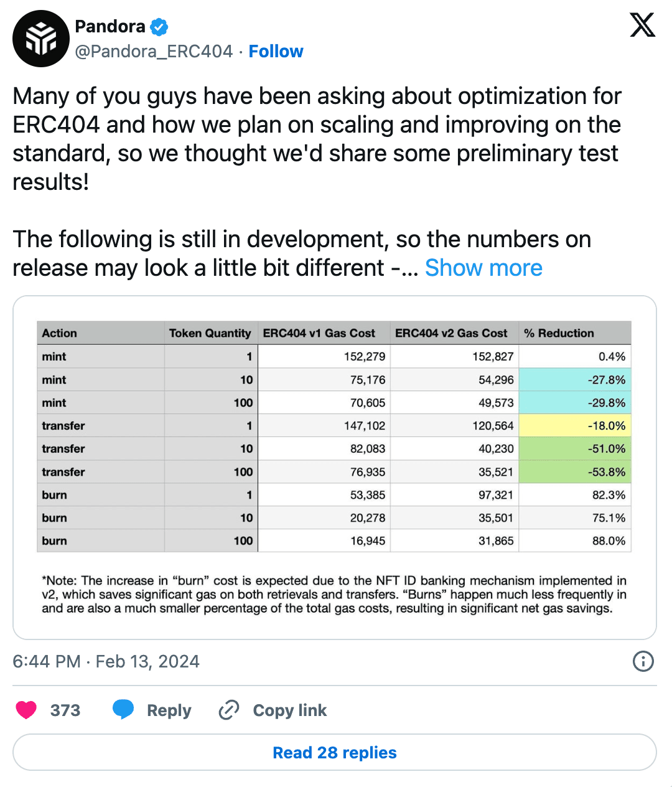
Task: Expand tweet with Show more
Action: click(483, 268)
